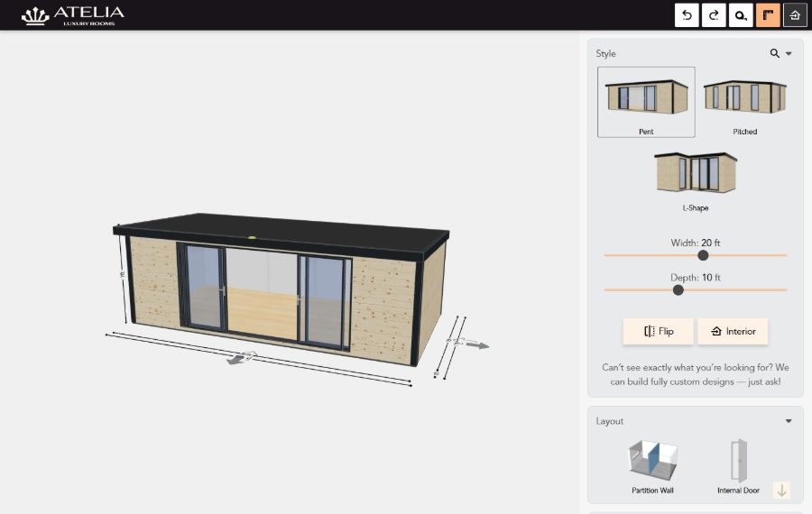Click the Depth slider handle
This screenshot has width=812, height=514.
[678, 290]
